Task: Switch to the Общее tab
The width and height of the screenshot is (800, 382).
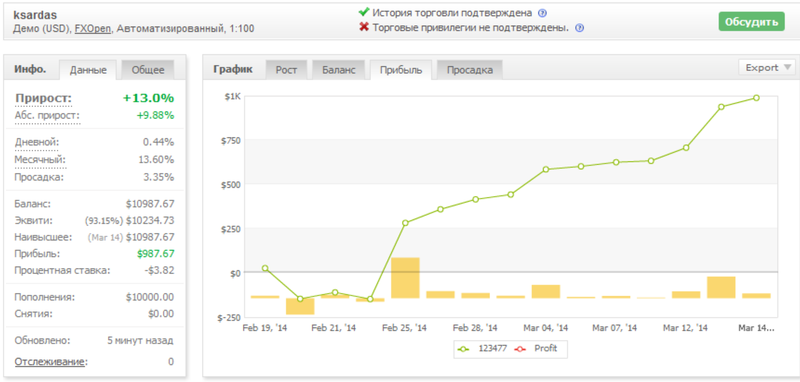Action: pos(148,70)
